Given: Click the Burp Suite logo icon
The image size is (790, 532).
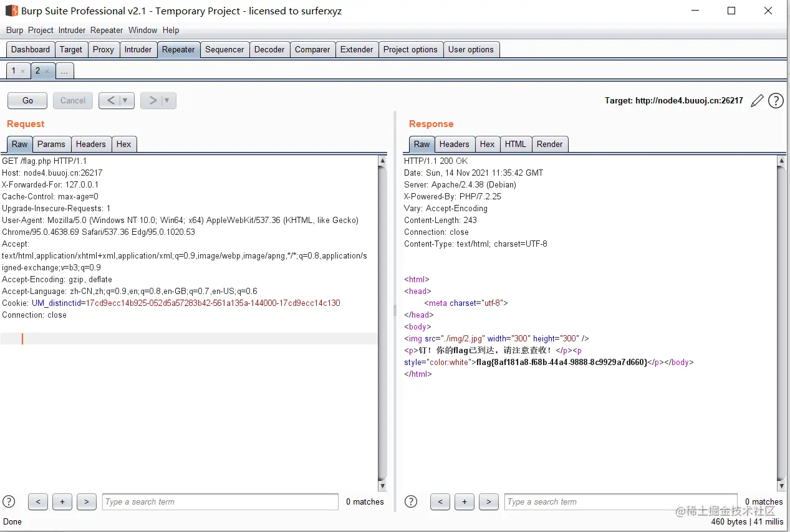Looking at the screenshot, I should coord(11,11).
